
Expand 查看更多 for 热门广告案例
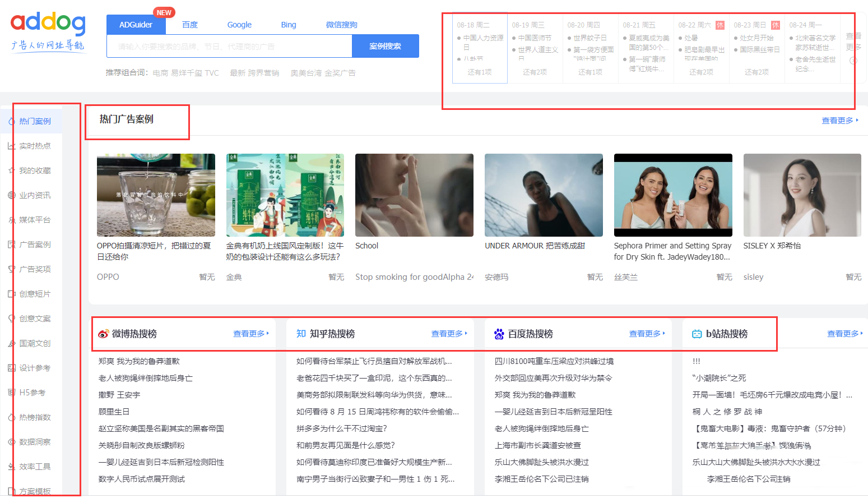click(839, 121)
